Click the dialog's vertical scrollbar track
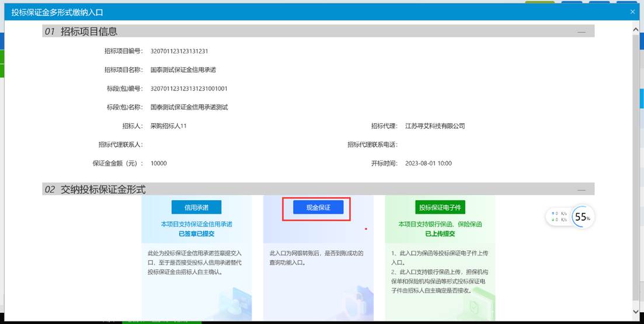Screen dimensions: 644x324 tap(635, 175)
